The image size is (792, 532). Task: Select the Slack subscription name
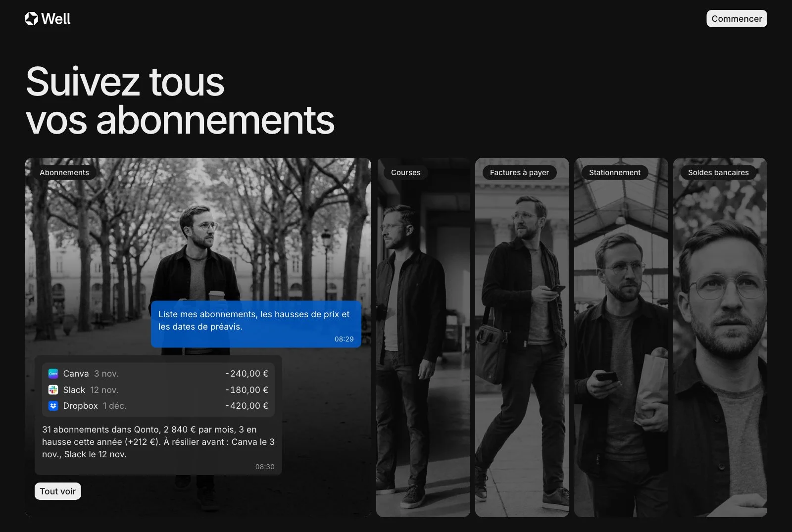[x=74, y=390]
